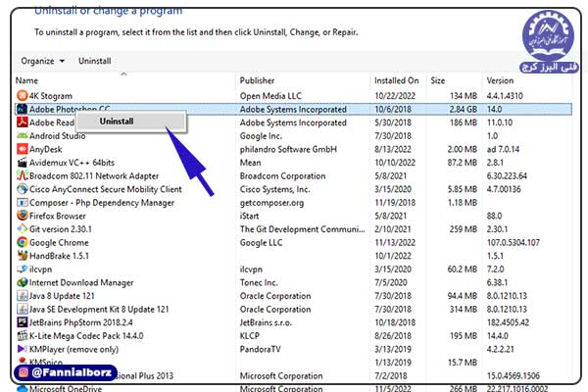
Task: Click the Google Chrome icon
Action: click(22, 242)
